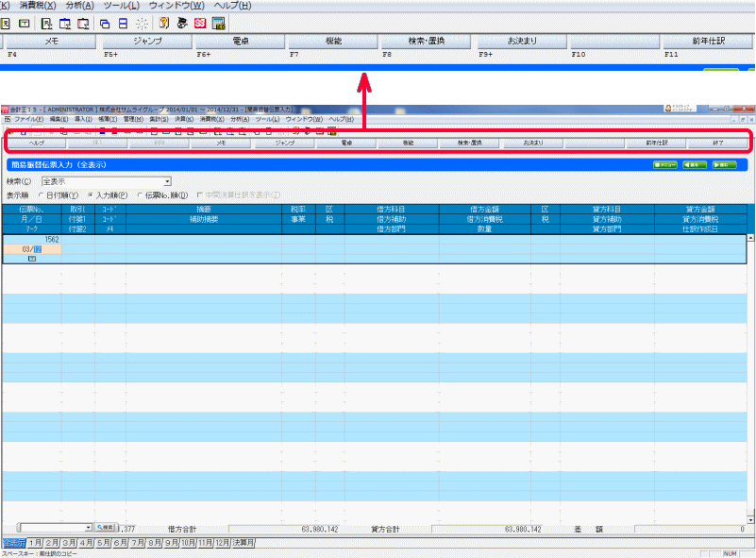
Task: Click the cascade windows toolbar icon
Action: pos(104,23)
